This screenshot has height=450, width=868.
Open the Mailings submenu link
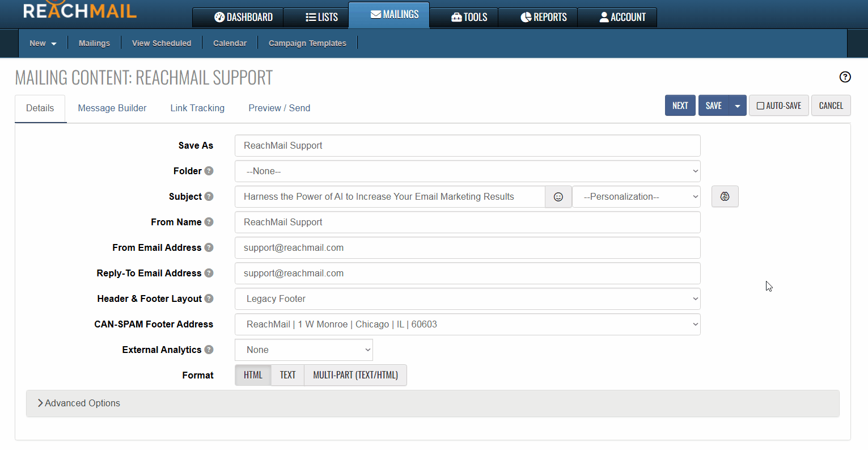[x=94, y=43]
